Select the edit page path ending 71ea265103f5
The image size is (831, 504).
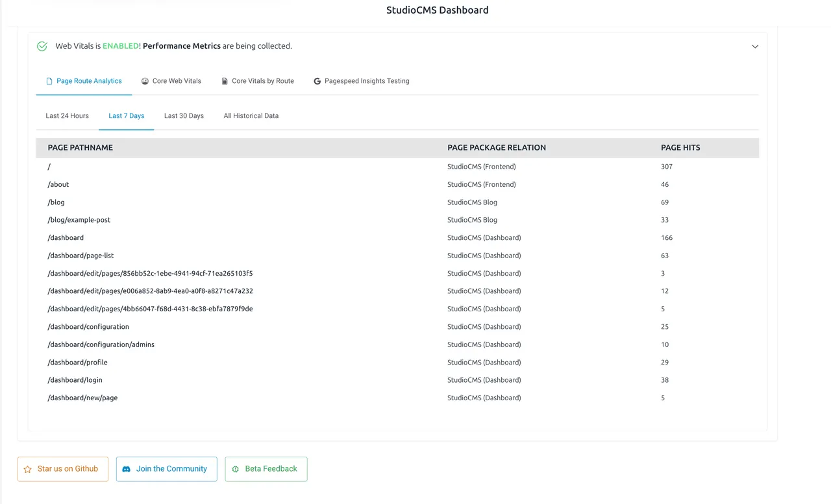(x=150, y=274)
